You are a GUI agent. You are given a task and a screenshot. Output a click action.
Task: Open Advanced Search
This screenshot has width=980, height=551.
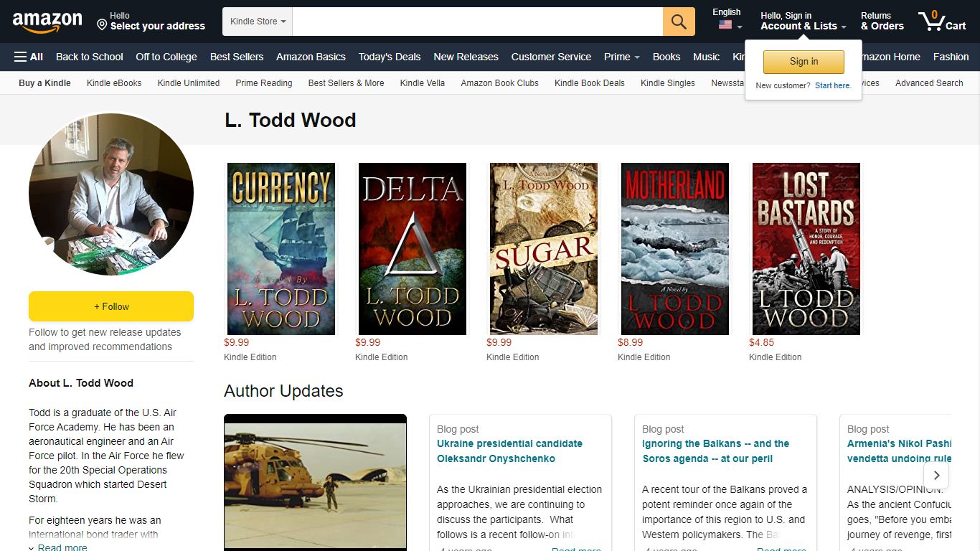(929, 83)
